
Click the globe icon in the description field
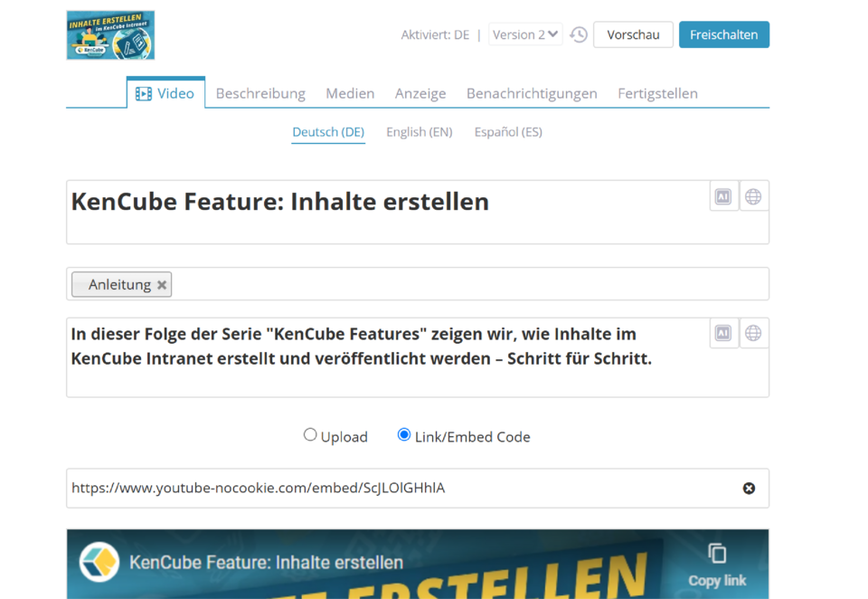[x=753, y=333]
